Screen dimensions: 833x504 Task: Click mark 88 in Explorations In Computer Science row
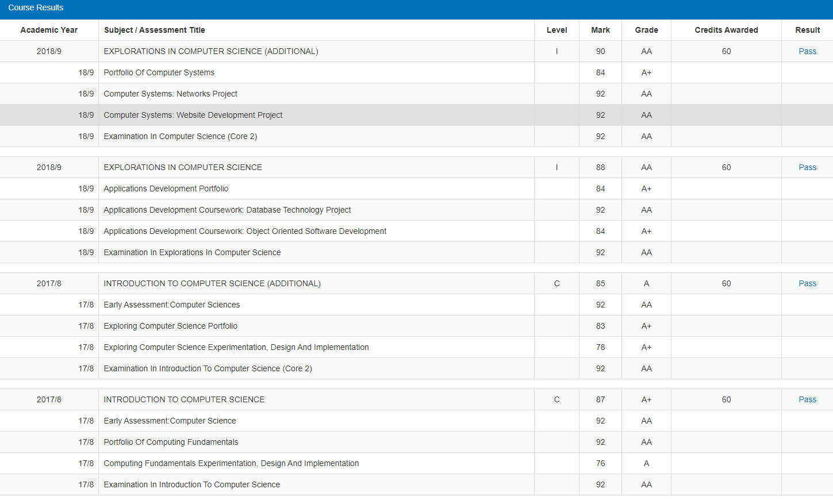[600, 167]
